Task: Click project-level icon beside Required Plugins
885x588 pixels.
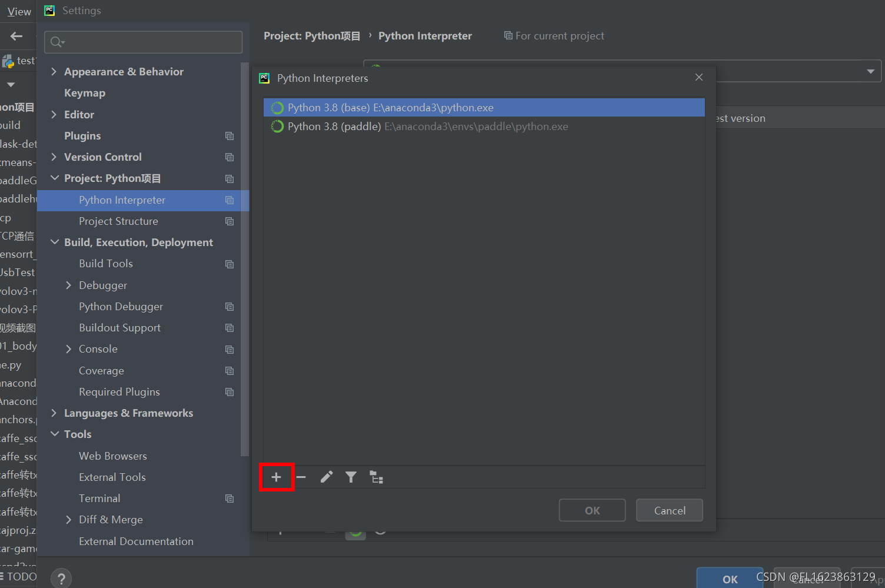Action: 229,392
